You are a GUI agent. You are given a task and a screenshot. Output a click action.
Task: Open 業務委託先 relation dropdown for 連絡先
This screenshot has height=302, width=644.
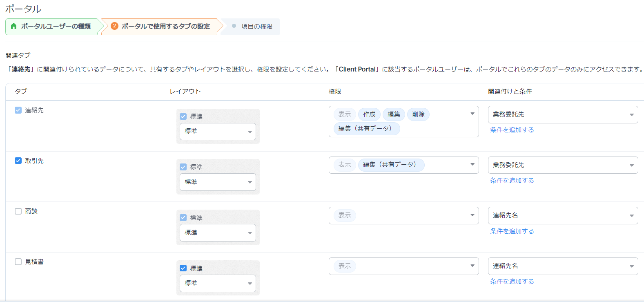563,114
